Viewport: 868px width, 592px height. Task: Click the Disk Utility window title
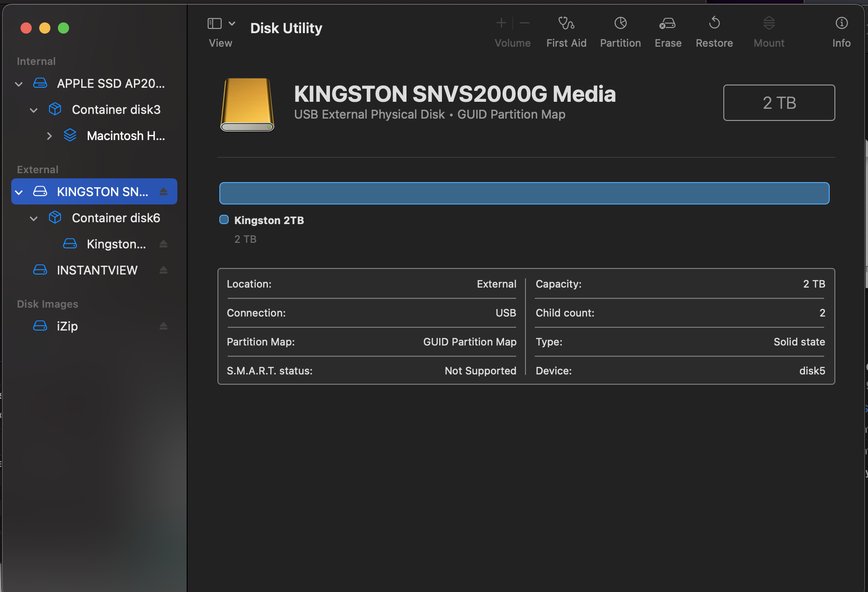(x=286, y=28)
